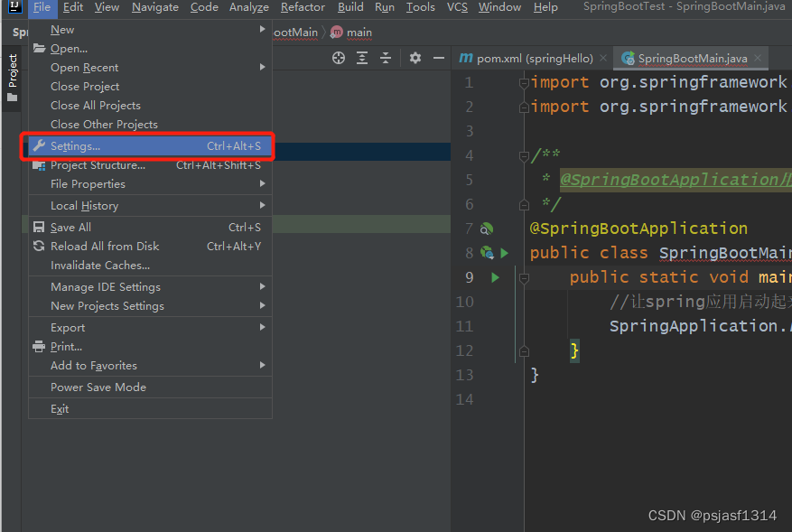The height and width of the screenshot is (532, 792).
Task: Open the VCS menu
Action: click(457, 7)
